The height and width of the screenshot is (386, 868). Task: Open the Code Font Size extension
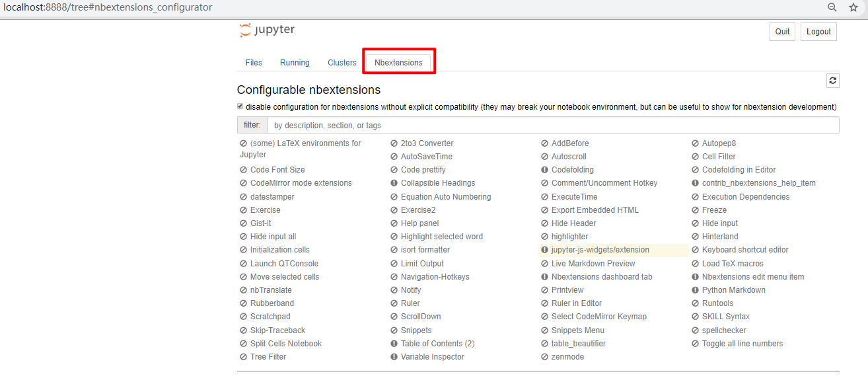pyautogui.click(x=277, y=170)
